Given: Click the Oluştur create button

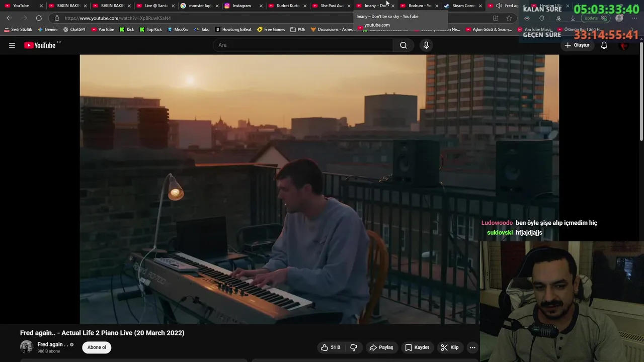Looking at the screenshot, I should click(577, 45).
